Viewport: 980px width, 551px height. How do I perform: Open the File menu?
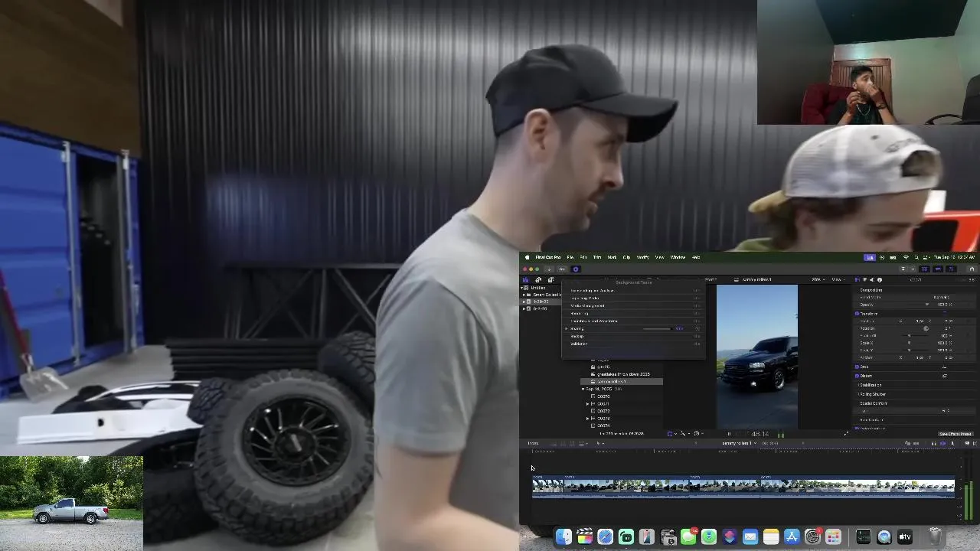pos(570,257)
